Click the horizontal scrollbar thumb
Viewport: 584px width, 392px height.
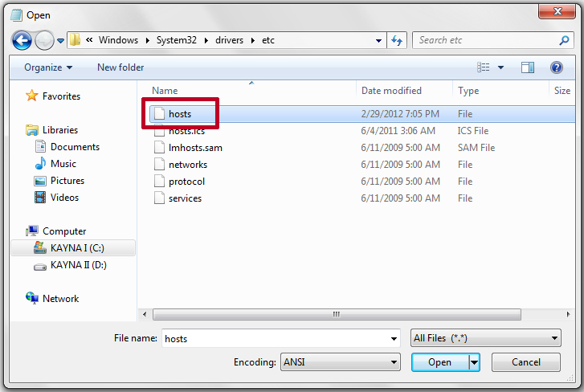pos(337,315)
